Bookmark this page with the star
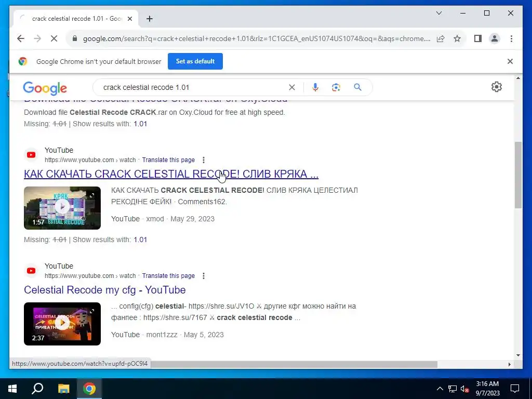 (x=457, y=38)
